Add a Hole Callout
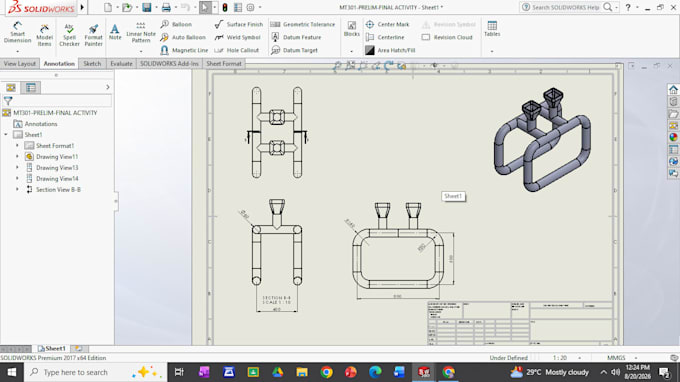The height and width of the screenshot is (382, 680). click(x=237, y=50)
